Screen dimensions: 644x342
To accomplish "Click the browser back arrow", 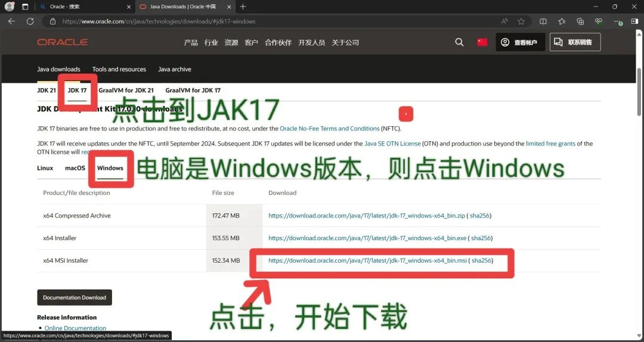I will [11, 21].
